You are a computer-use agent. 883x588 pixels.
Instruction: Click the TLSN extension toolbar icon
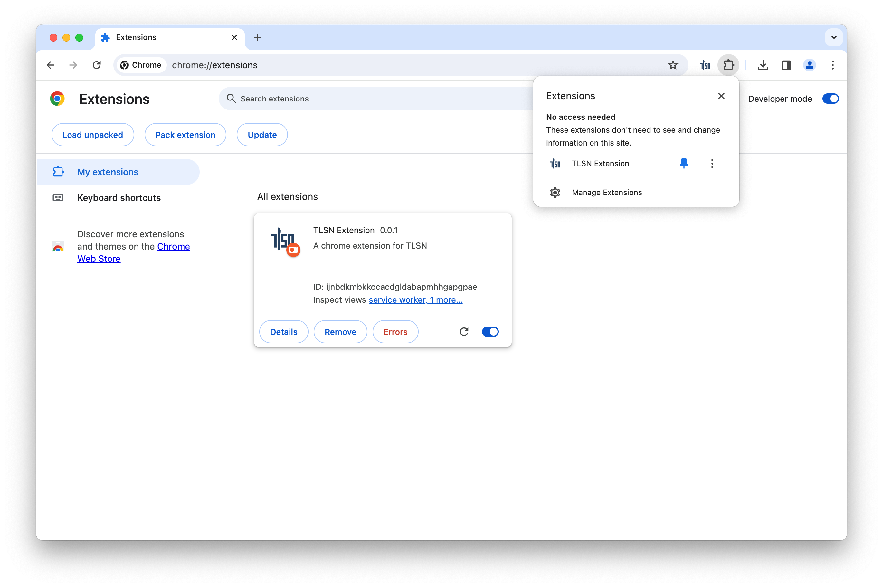click(x=705, y=65)
